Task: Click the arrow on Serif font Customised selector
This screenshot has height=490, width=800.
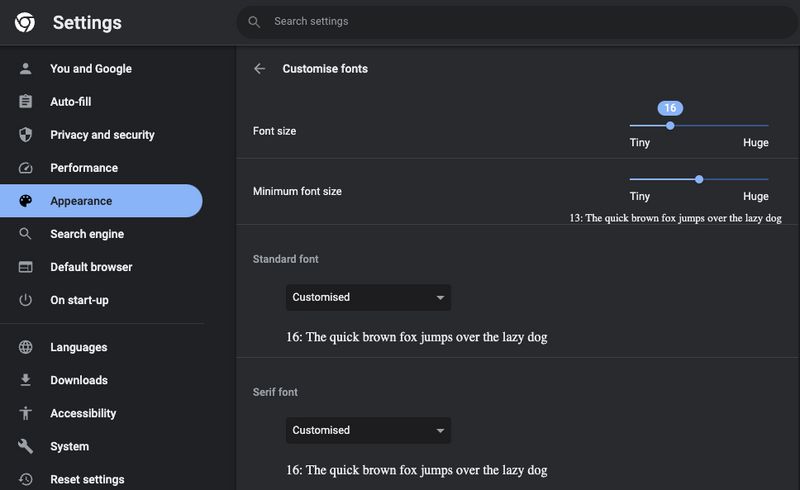Action: click(x=440, y=431)
